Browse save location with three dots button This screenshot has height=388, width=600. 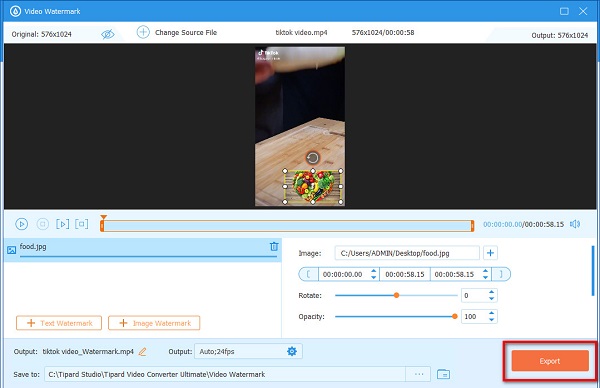(x=419, y=374)
